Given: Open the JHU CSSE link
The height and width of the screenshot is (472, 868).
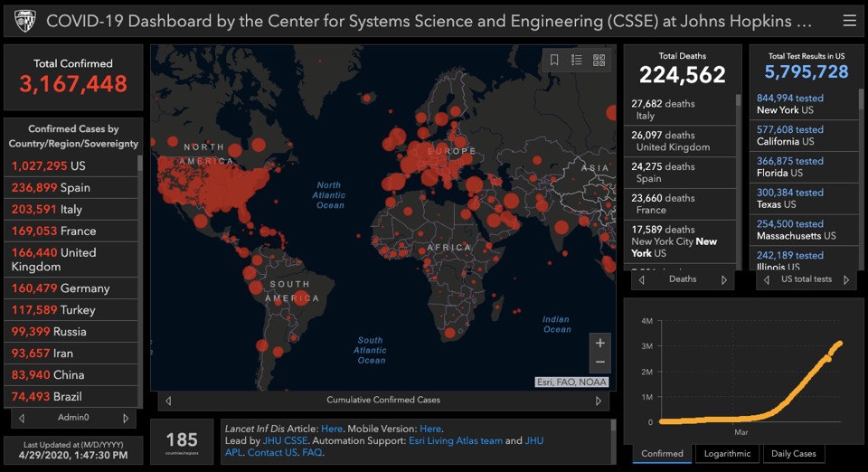Looking at the screenshot, I should 285,441.
